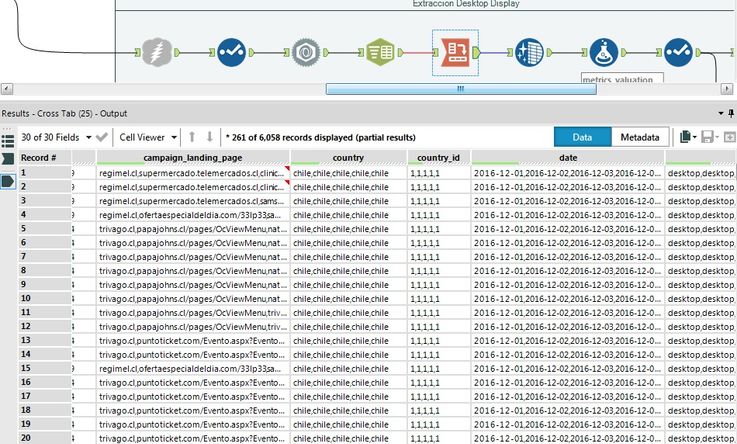Select the first blue checkmark Select tool
Image resolution: width=737 pixels, height=444 pixels.
231,52
